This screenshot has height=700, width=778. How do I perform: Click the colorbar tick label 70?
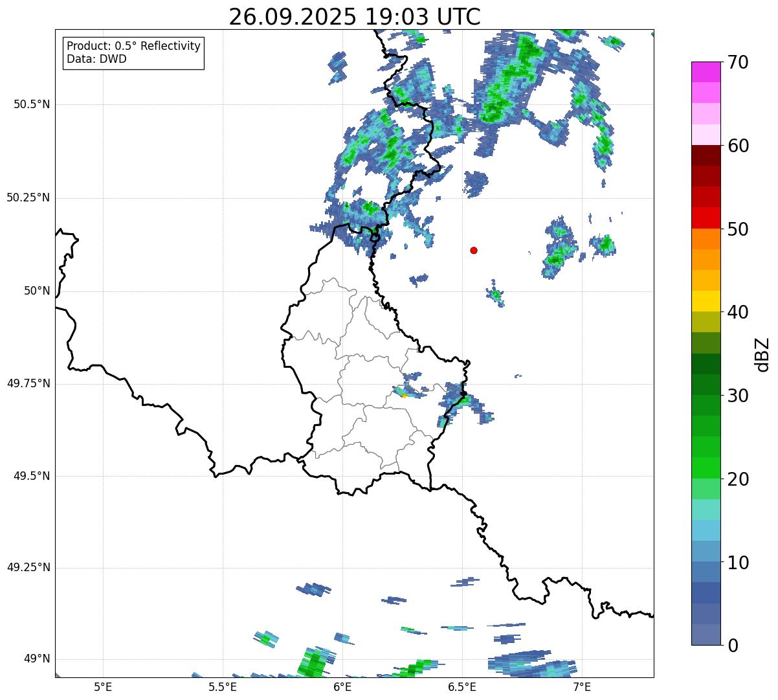(x=738, y=62)
